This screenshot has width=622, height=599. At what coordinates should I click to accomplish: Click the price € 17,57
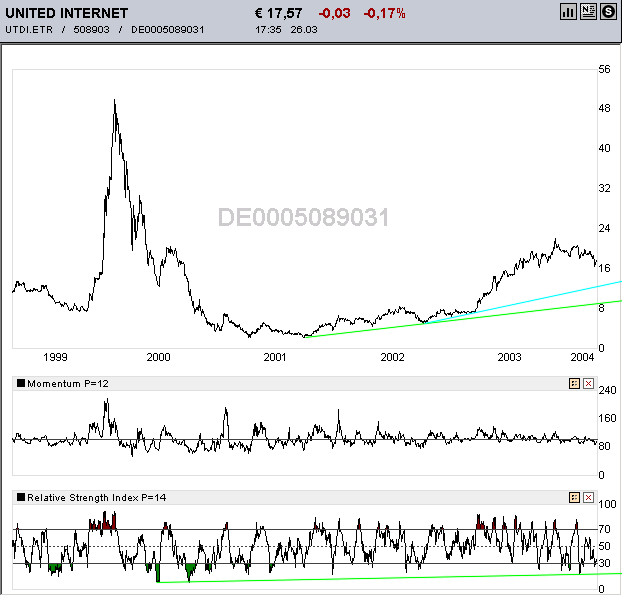tap(278, 13)
